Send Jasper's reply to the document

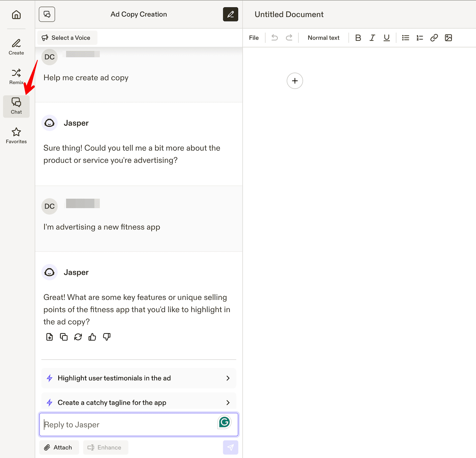(50, 337)
